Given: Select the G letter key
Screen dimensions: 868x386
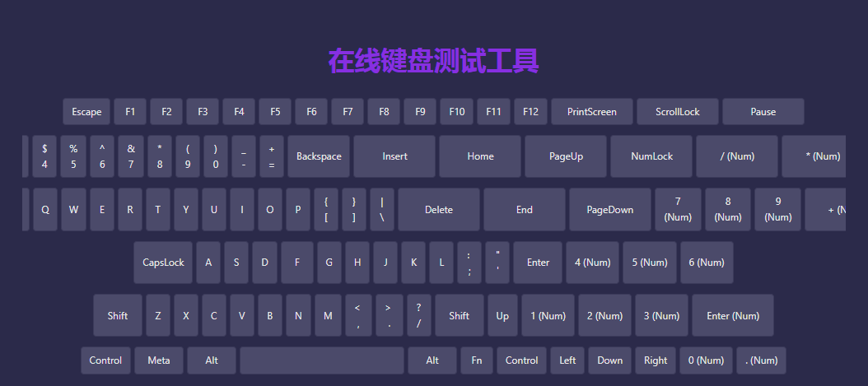Looking at the screenshot, I should point(329,263).
